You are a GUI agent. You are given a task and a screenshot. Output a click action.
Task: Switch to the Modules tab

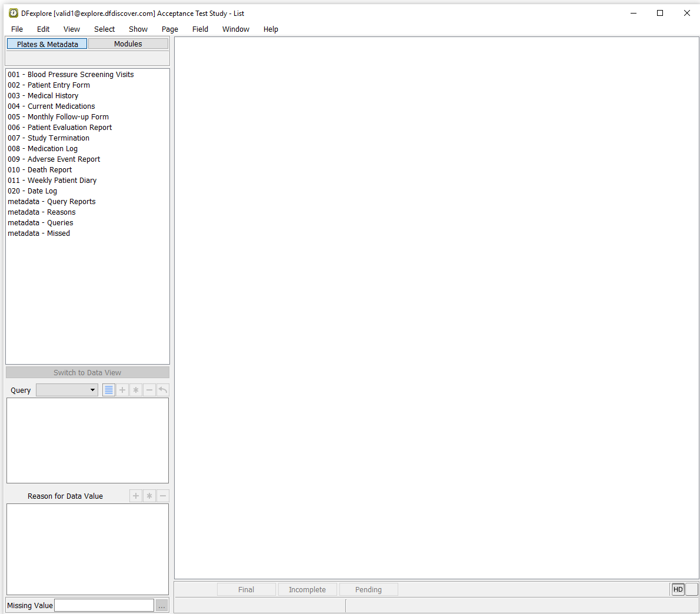128,44
